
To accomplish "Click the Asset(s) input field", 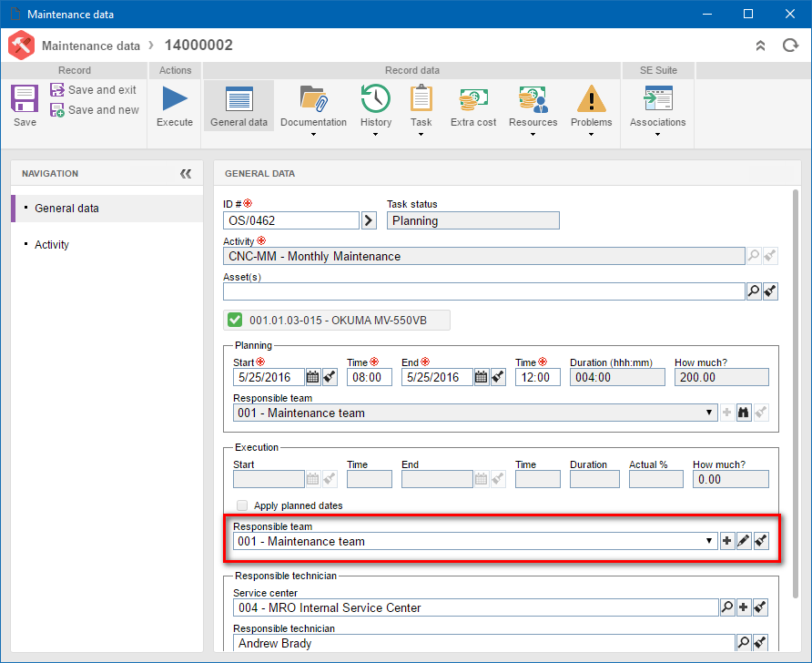I will (x=483, y=291).
